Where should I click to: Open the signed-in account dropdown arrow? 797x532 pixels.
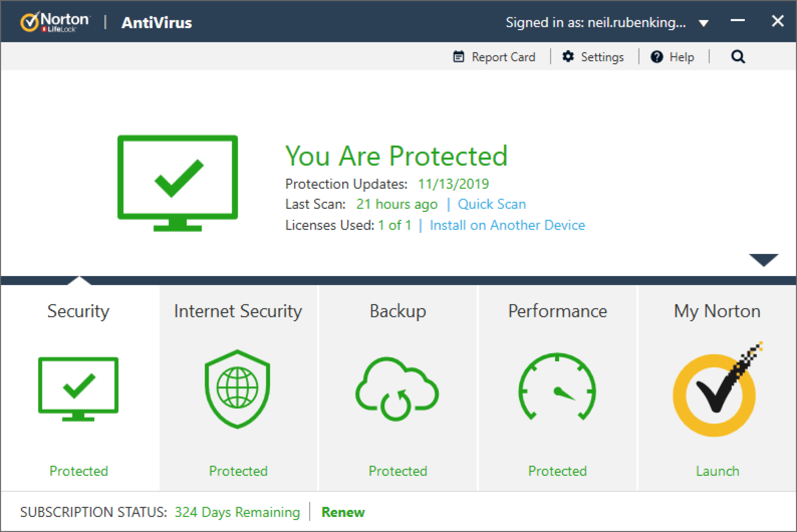click(703, 23)
